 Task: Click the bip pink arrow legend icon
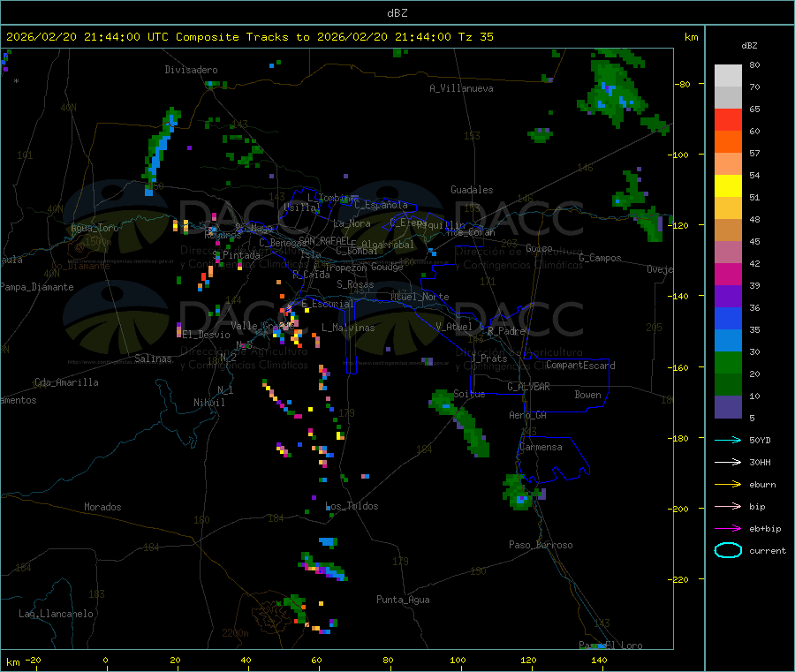[x=728, y=506]
